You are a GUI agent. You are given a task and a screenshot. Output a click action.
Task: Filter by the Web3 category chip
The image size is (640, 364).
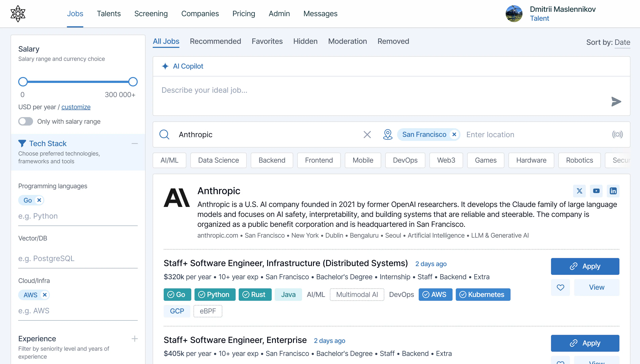[446, 160]
